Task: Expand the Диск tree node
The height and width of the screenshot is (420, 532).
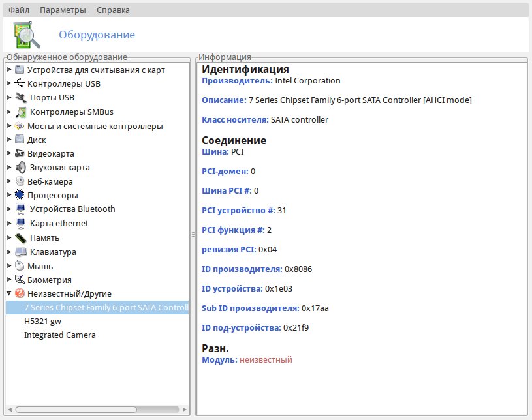Action: (x=8, y=140)
